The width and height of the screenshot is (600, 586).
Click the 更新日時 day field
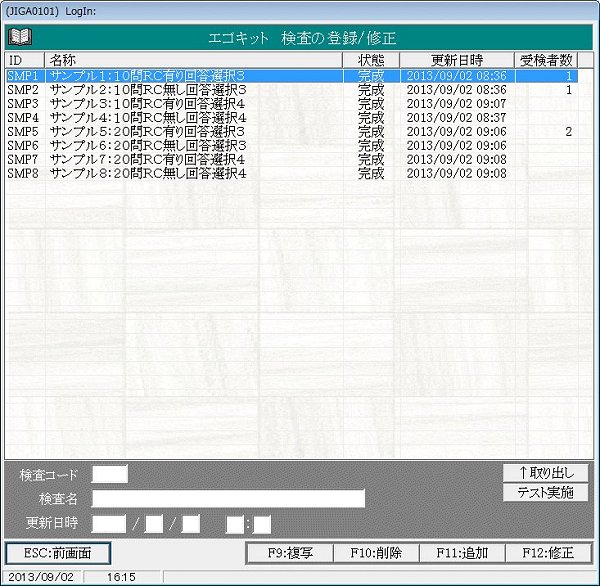[191, 524]
